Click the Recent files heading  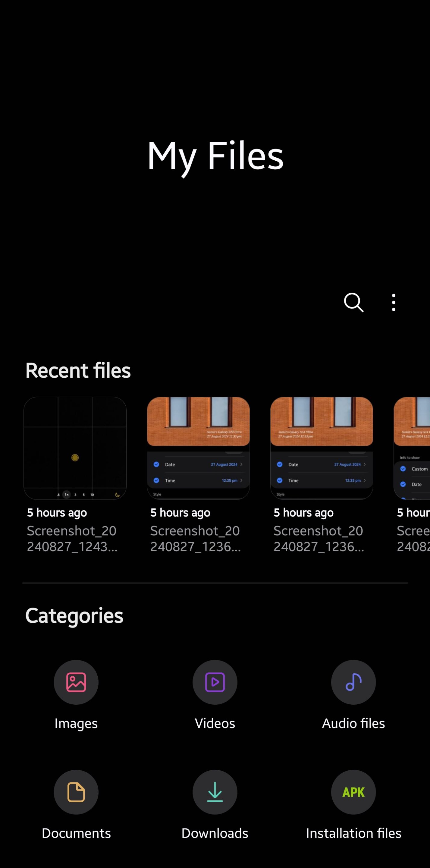[78, 370]
